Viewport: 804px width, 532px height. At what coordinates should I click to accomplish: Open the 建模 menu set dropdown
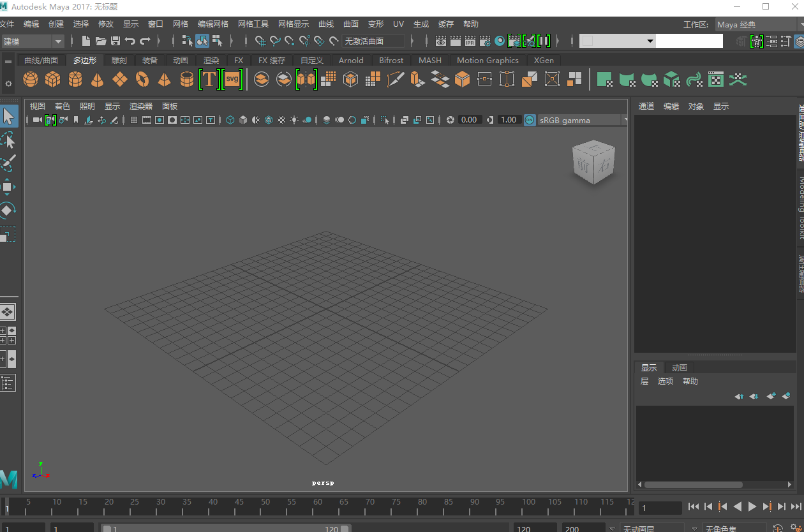point(32,41)
